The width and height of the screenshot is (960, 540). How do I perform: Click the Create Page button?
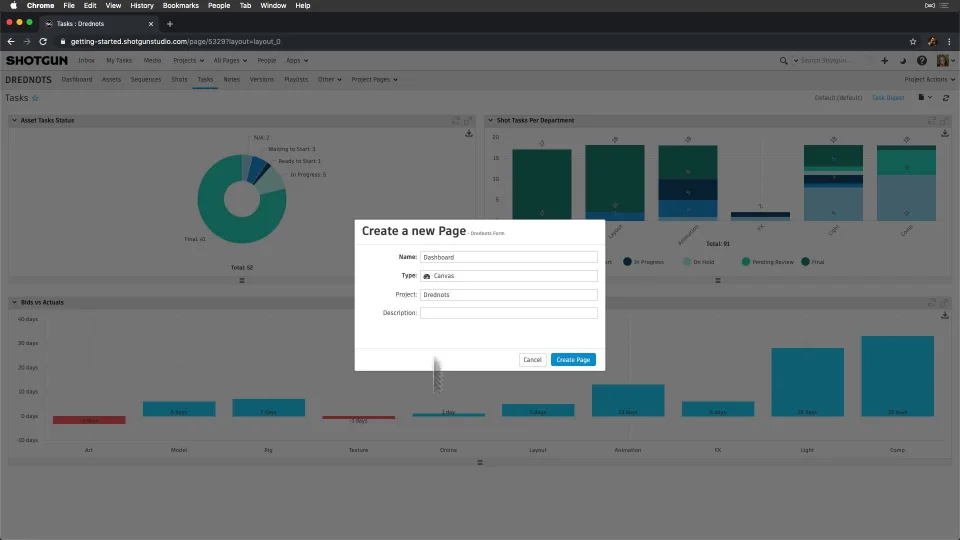pos(573,359)
